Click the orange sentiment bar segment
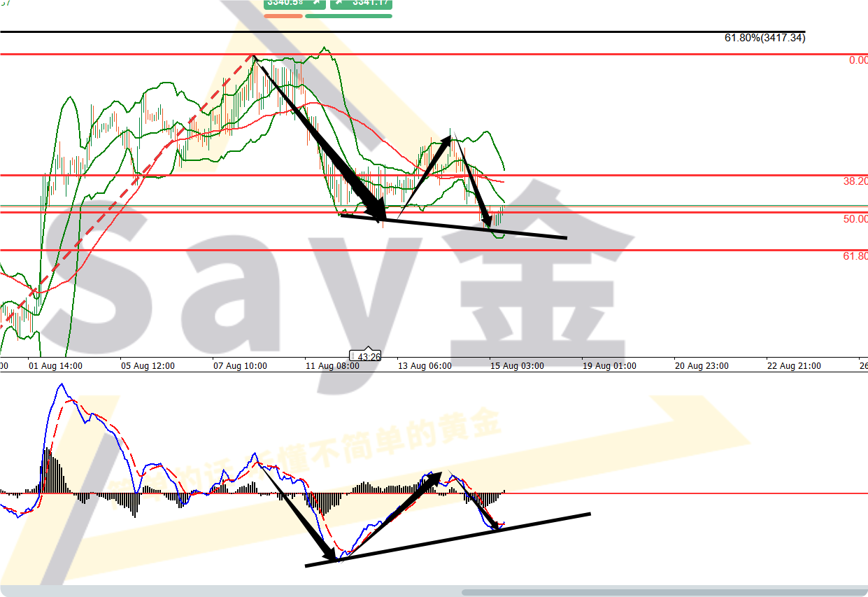Screen dimensions: 868x597 283,15
